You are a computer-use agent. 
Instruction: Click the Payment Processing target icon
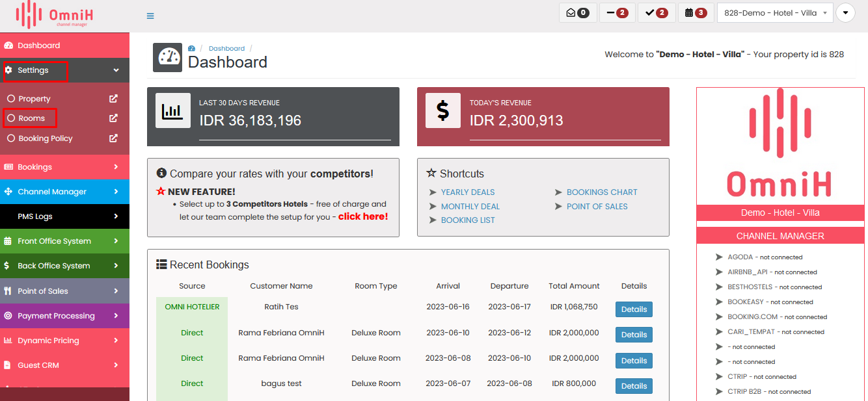8,316
